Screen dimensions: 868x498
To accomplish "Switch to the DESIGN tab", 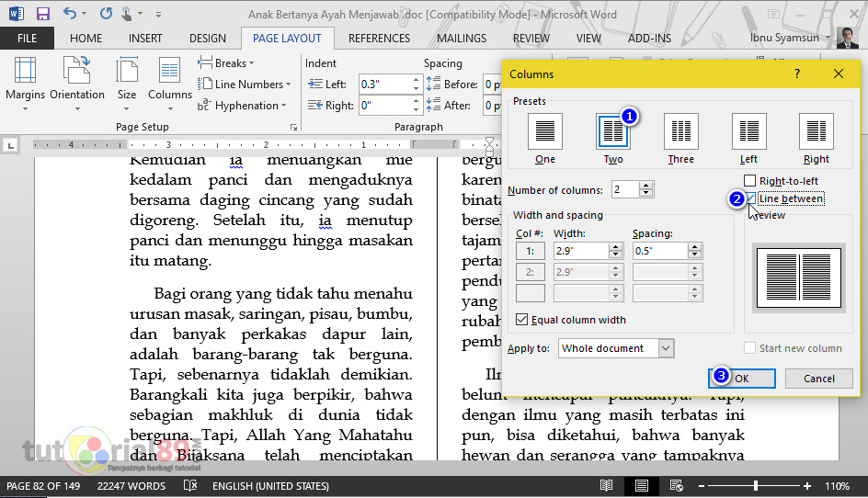I will 208,39.
